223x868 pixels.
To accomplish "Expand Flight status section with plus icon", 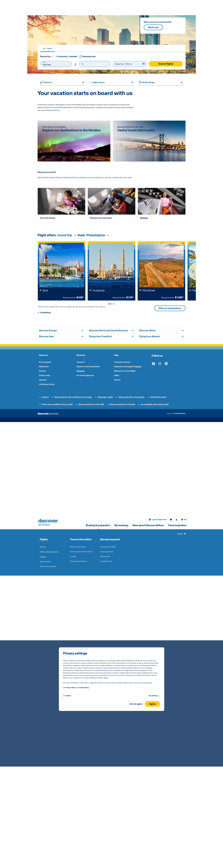I will [132, 82].
